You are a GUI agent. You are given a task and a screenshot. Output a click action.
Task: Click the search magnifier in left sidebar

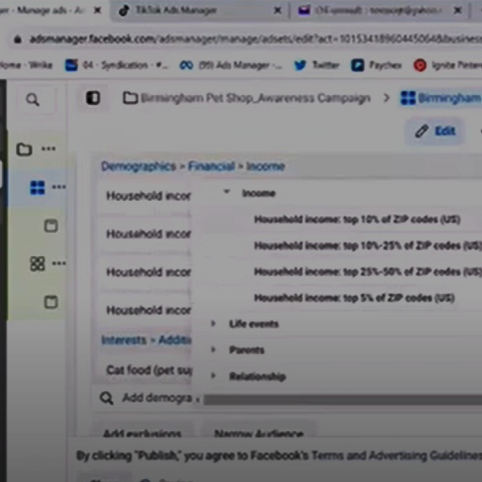pyautogui.click(x=33, y=99)
